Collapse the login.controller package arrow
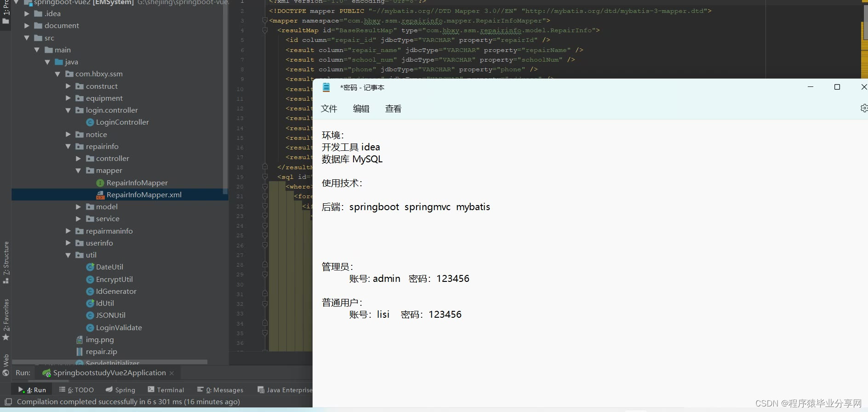 click(x=68, y=110)
